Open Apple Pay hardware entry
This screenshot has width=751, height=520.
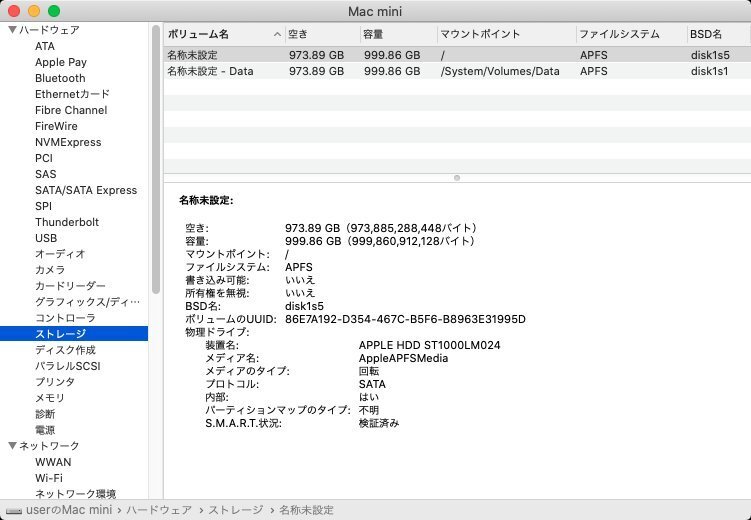point(61,62)
